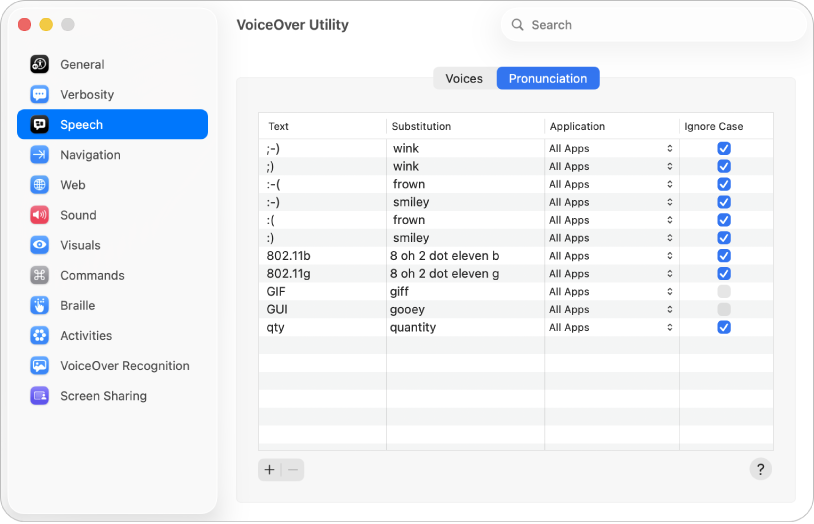Select the Commands sidebar item
The width and height of the screenshot is (814, 524).
92,275
